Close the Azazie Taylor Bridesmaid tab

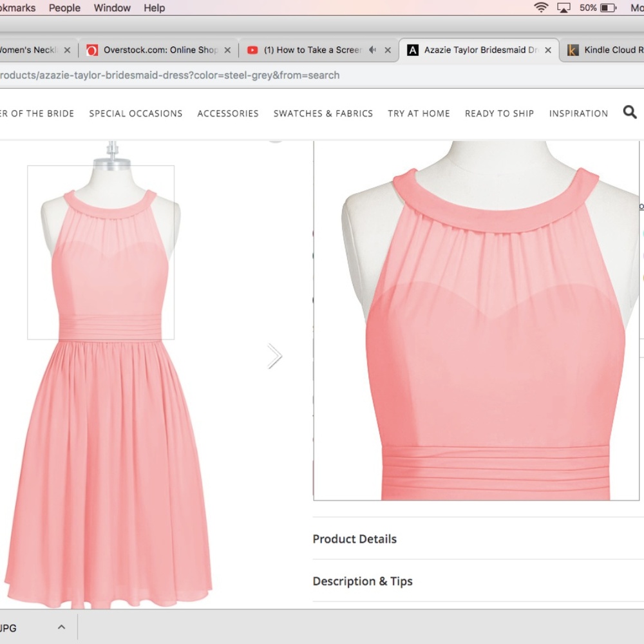point(548,50)
